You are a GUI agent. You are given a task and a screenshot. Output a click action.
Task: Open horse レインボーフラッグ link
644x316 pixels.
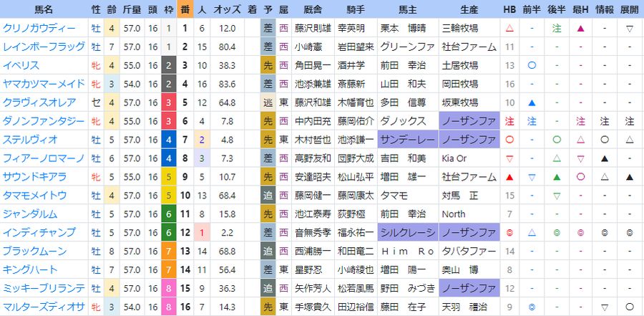click(44, 47)
